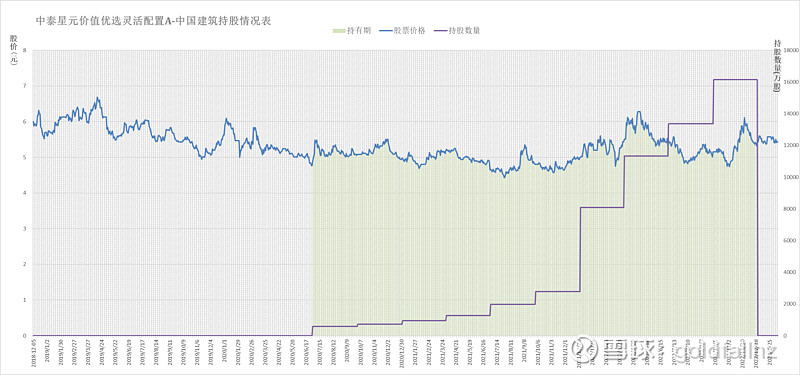The height and width of the screenshot is (375, 800).
Task: Click left axis value 2
Action: click(x=24, y=264)
